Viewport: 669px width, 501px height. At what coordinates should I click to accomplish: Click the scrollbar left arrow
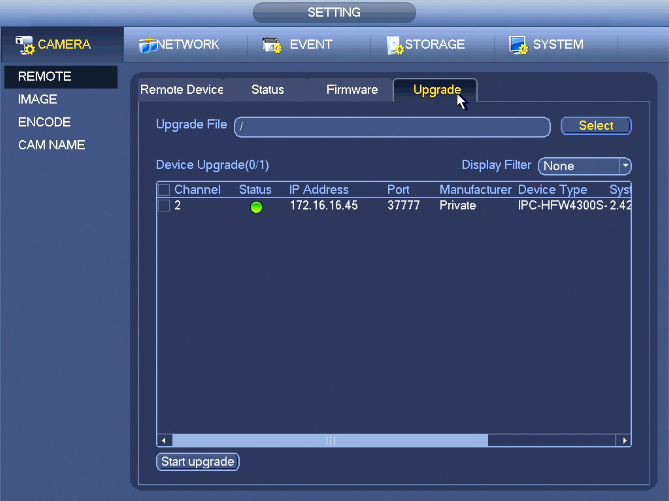[164, 440]
